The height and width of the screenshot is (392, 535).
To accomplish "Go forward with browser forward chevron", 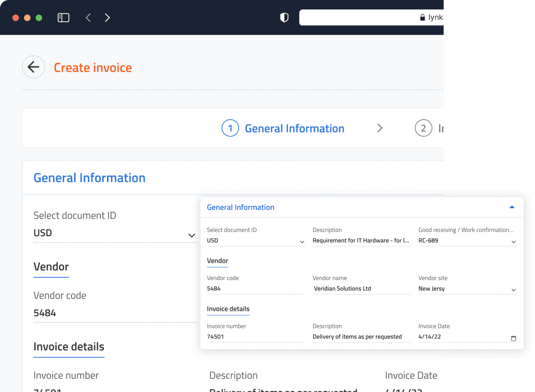I will tap(107, 18).
